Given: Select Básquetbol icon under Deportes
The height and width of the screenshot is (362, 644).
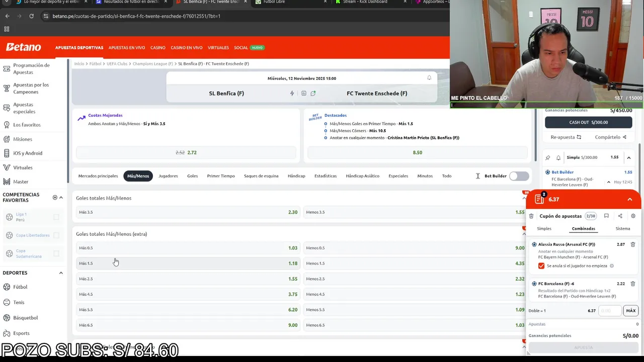Looking at the screenshot, I should [x=7, y=318].
